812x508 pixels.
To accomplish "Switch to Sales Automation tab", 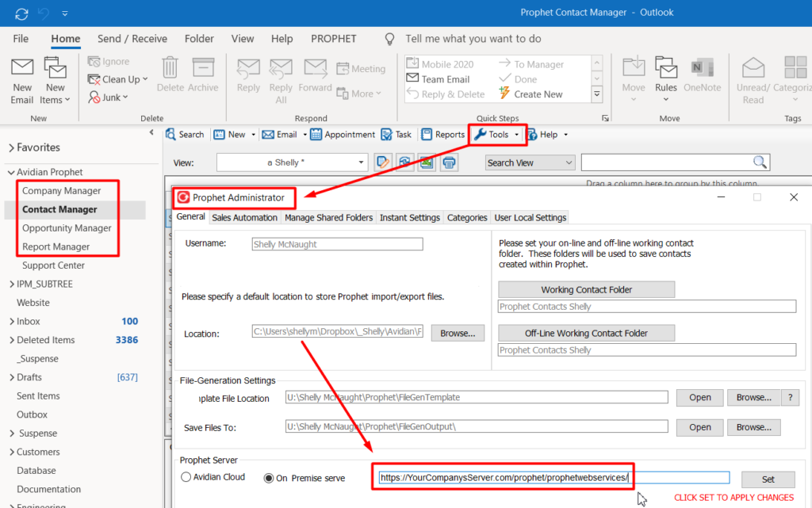I will coord(244,218).
